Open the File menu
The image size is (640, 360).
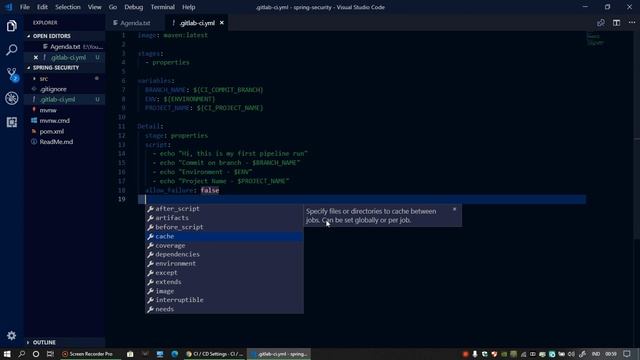25,7
